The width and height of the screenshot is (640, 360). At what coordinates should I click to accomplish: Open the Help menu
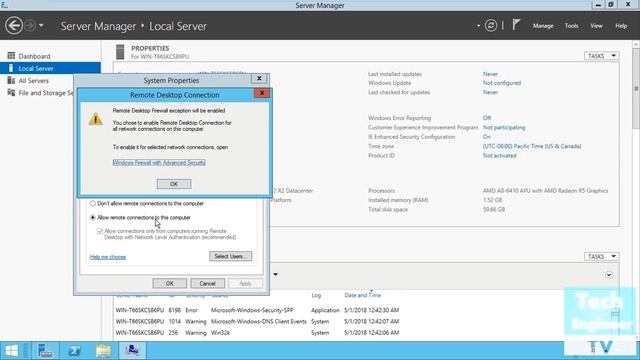[621, 26]
